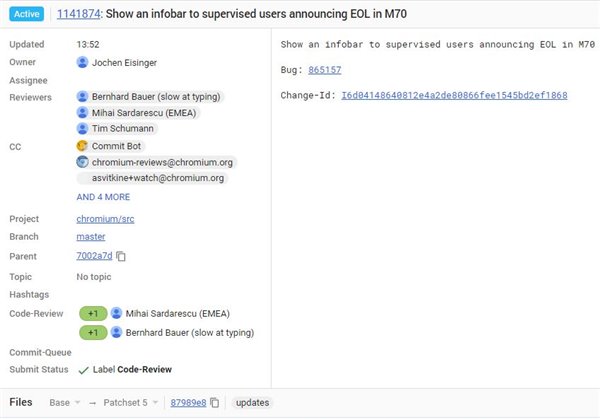Click the Change-Id hash link

pos(454,95)
